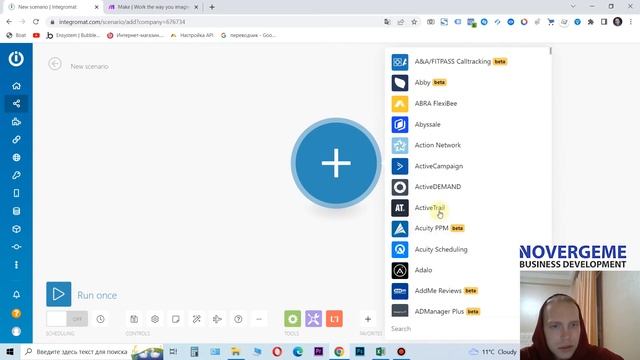
Task: Open the YouTube bookmark
Action: (x=36, y=36)
